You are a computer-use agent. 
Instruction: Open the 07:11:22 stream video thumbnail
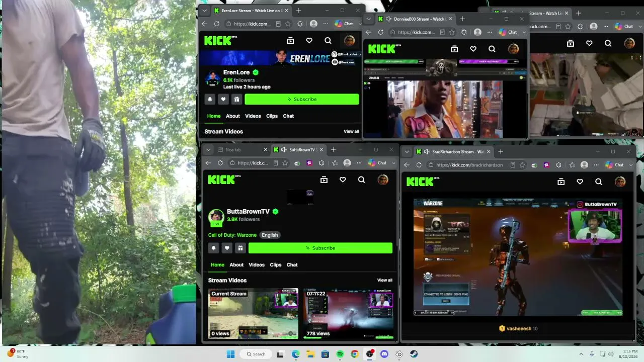[348, 313]
